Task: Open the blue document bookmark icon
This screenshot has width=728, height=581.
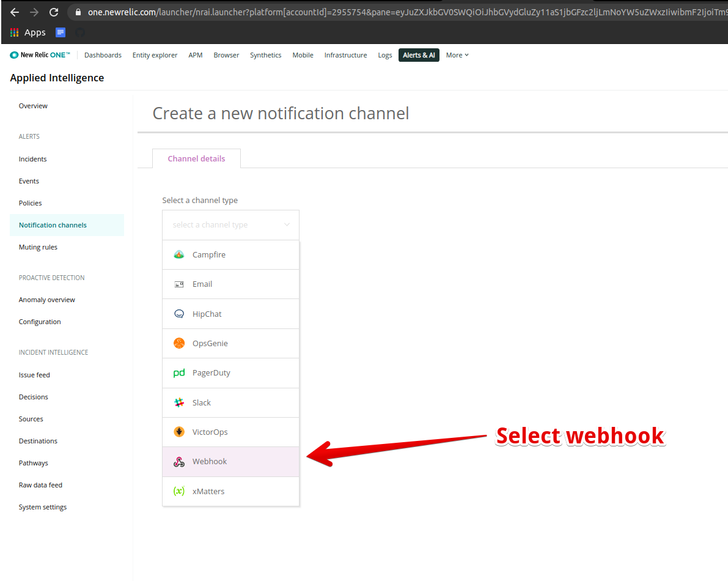Action: 61,32
